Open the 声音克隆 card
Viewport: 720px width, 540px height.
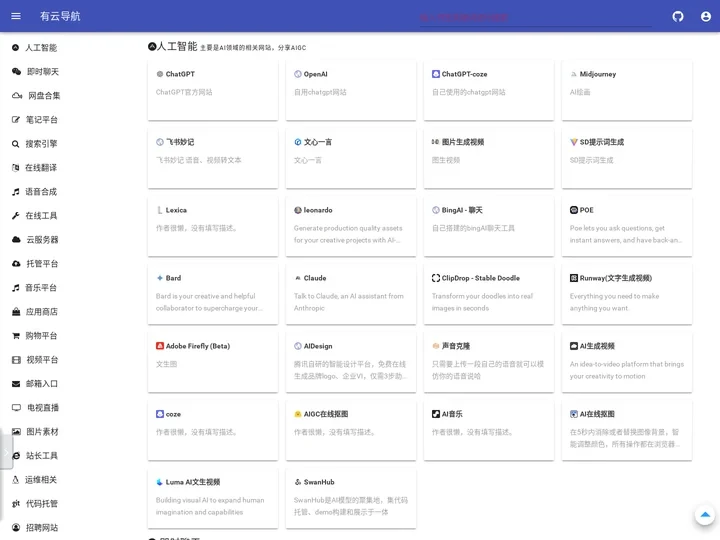pyautogui.click(x=489, y=362)
